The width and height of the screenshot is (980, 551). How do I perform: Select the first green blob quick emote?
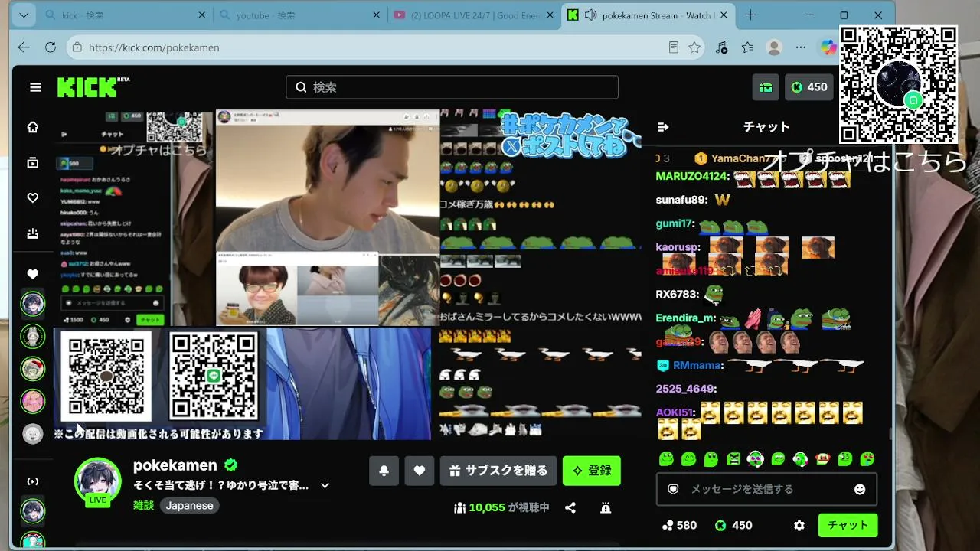666,459
